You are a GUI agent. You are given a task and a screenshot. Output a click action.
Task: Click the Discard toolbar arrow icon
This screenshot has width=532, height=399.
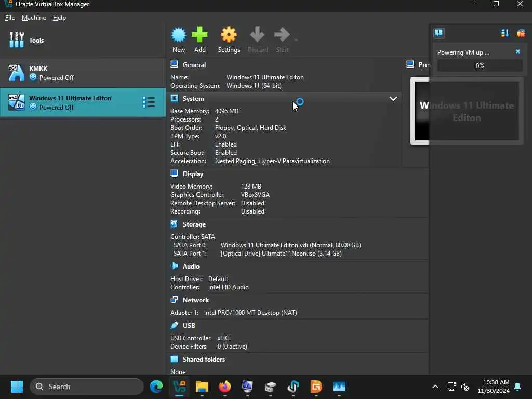pyautogui.click(x=257, y=35)
